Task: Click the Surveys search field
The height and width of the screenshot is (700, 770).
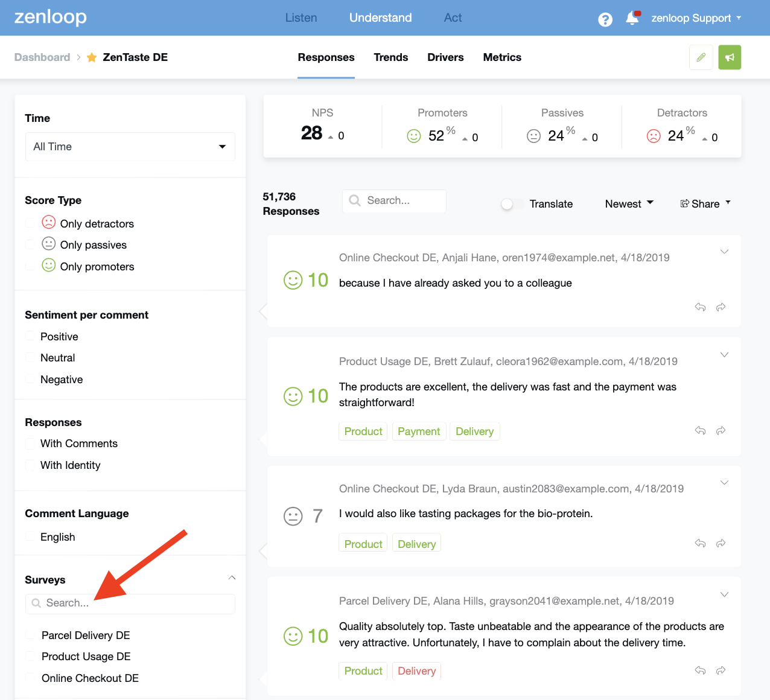Action: point(130,603)
